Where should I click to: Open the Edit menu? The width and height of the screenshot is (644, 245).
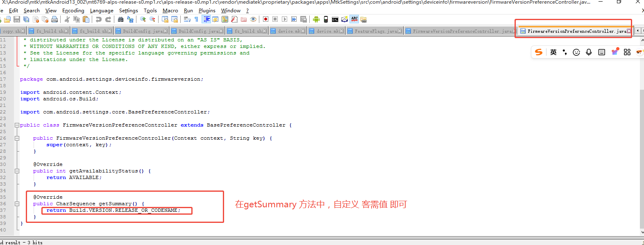[14, 10]
